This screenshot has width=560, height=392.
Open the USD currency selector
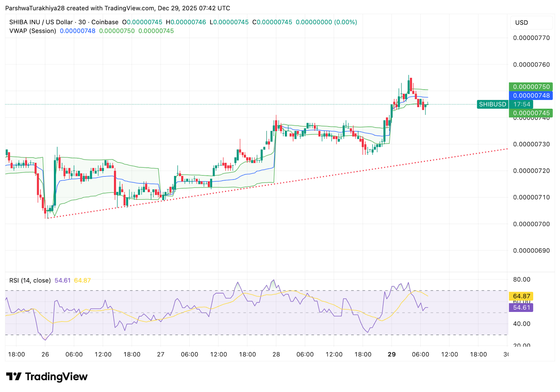521,23
